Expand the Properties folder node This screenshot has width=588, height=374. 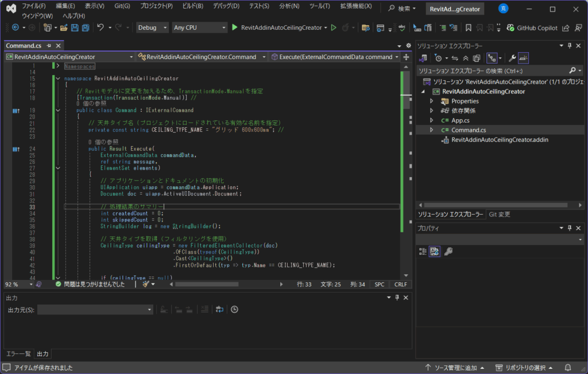pyautogui.click(x=432, y=101)
